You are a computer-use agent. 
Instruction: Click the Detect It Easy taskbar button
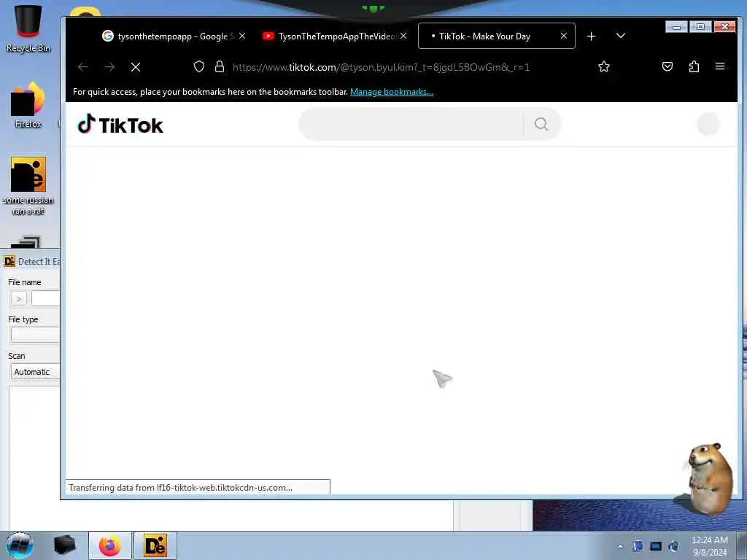click(x=155, y=545)
